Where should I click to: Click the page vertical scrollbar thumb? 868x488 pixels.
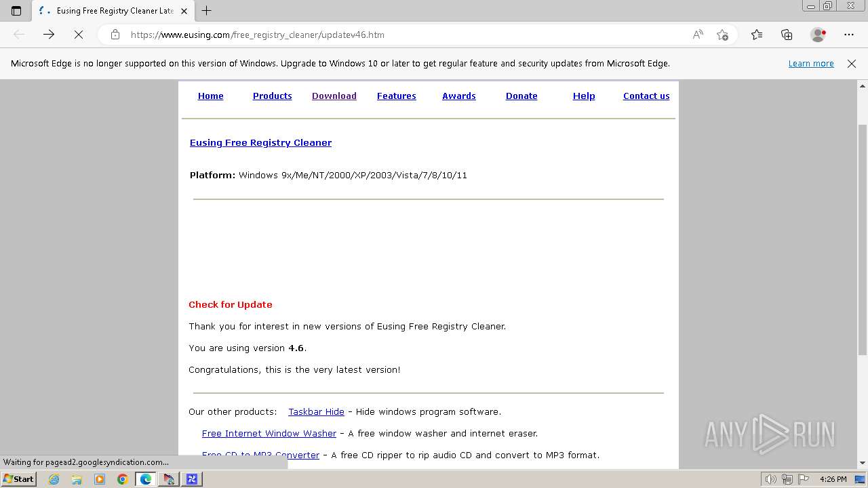[x=863, y=241]
